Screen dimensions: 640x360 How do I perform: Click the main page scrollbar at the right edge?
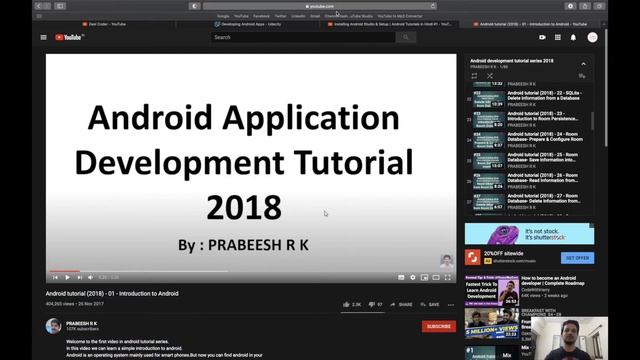click(606, 88)
